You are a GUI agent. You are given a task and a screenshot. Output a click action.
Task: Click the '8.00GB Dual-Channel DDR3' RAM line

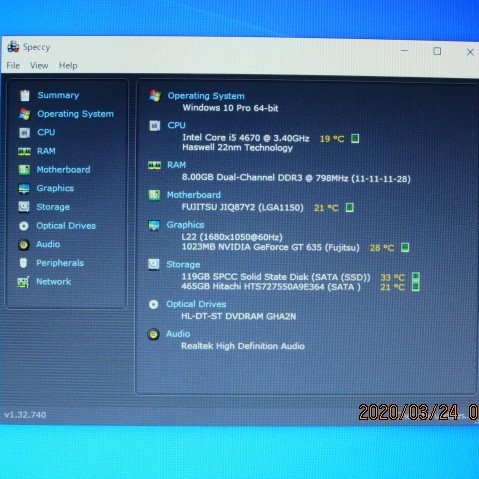[x=296, y=178]
